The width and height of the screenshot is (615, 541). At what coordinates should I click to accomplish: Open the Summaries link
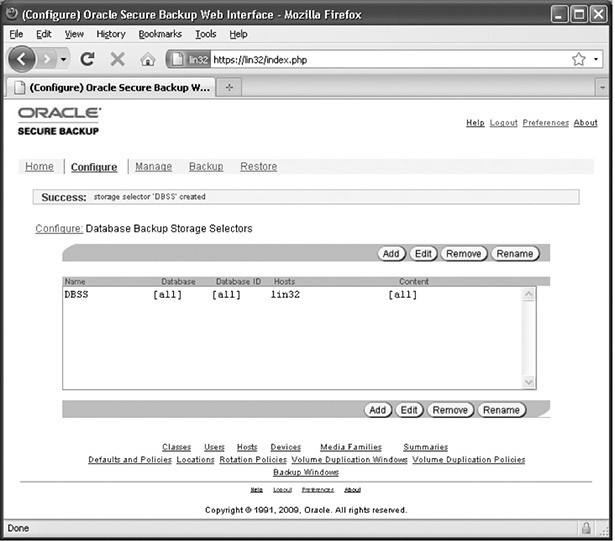tap(426, 447)
